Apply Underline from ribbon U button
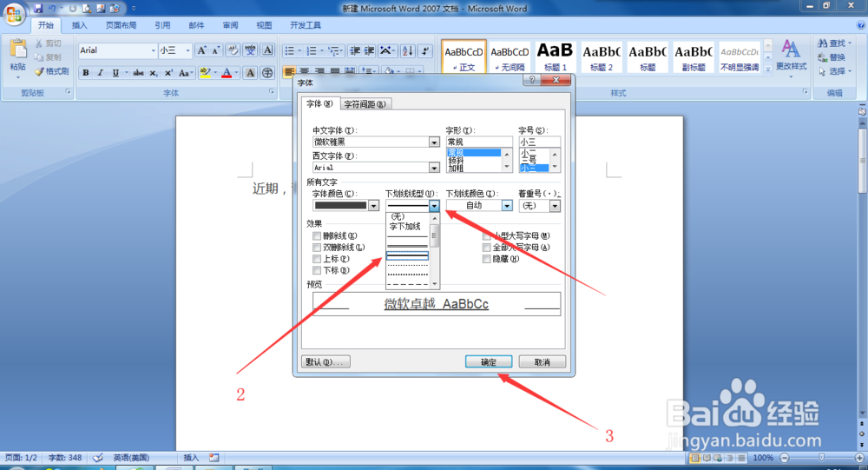The width and height of the screenshot is (868, 470). coord(115,73)
